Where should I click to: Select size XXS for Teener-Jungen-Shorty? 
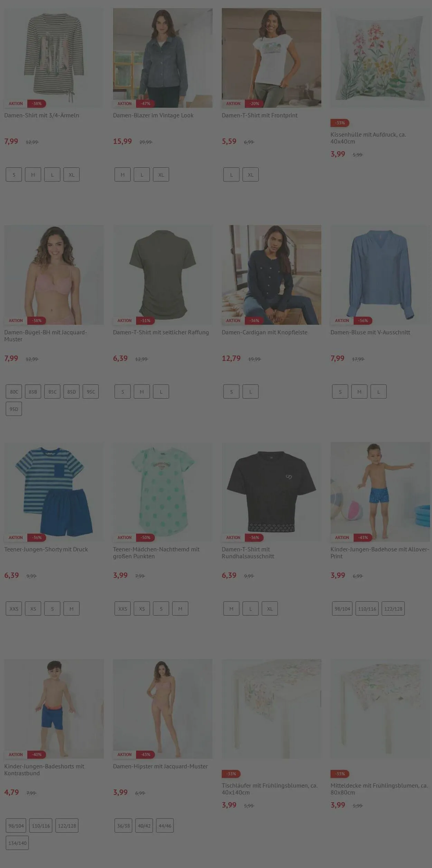(14, 609)
